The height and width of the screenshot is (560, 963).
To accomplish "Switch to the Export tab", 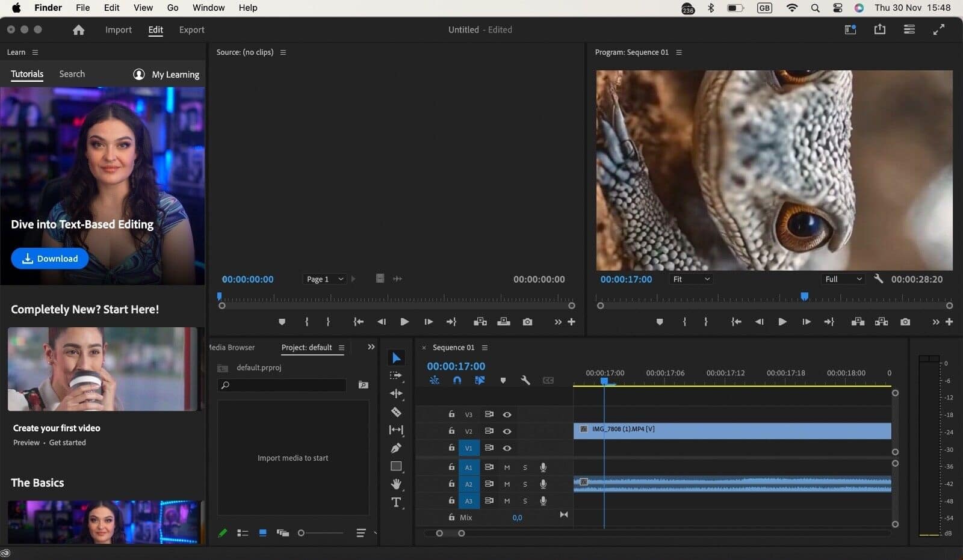I will (x=192, y=29).
